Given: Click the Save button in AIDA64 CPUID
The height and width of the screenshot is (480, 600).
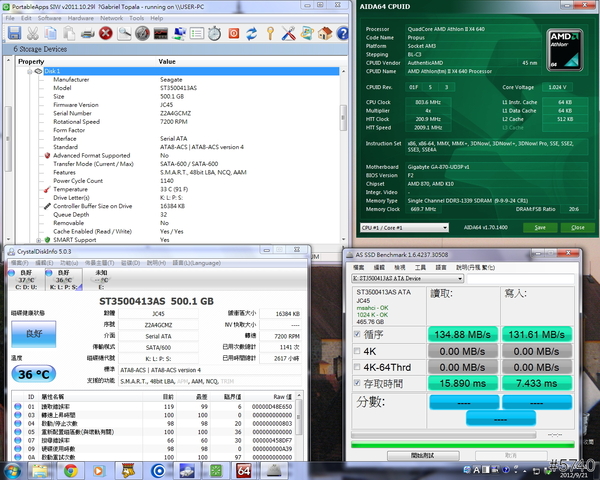Looking at the screenshot, I should pos(539,227).
